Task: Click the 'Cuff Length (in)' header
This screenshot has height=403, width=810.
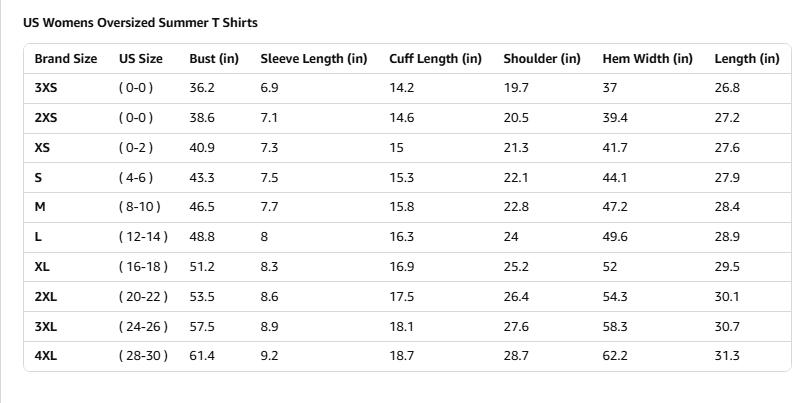Action: click(x=435, y=59)
